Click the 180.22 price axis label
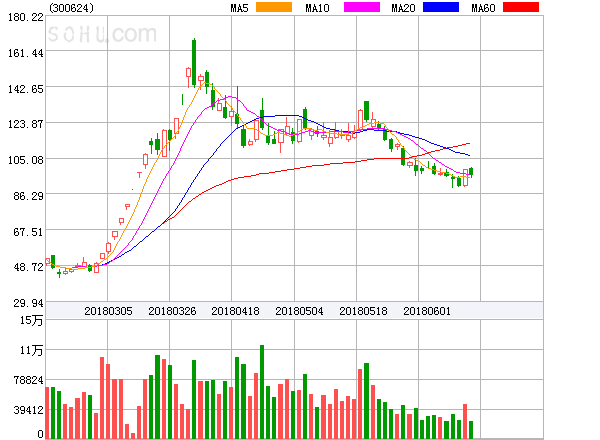The height and width of the screenshot is (440, 600). coord(26,17)
